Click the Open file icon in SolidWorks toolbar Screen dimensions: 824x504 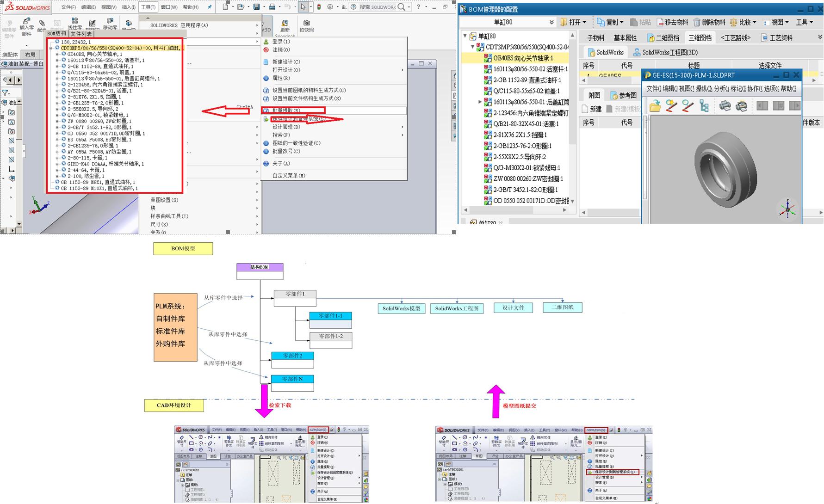point(240,6)
